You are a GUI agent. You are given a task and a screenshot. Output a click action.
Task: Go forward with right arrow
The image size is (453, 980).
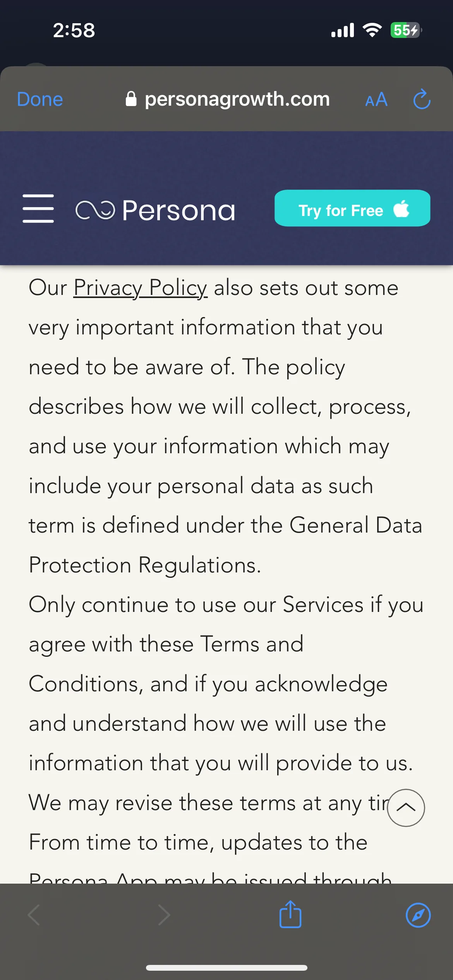(x=164, y=915)
